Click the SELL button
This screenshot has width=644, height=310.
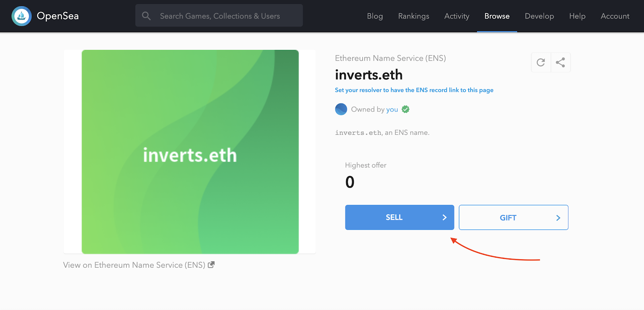(400, 217)
